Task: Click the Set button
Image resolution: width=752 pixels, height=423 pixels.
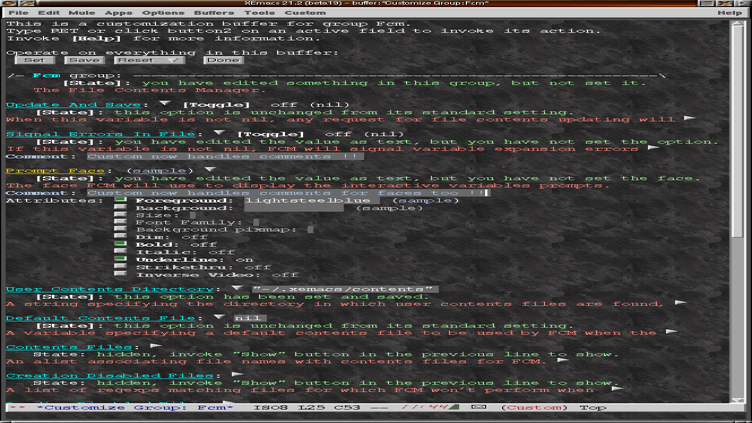Action: click(x=35, y=60)
